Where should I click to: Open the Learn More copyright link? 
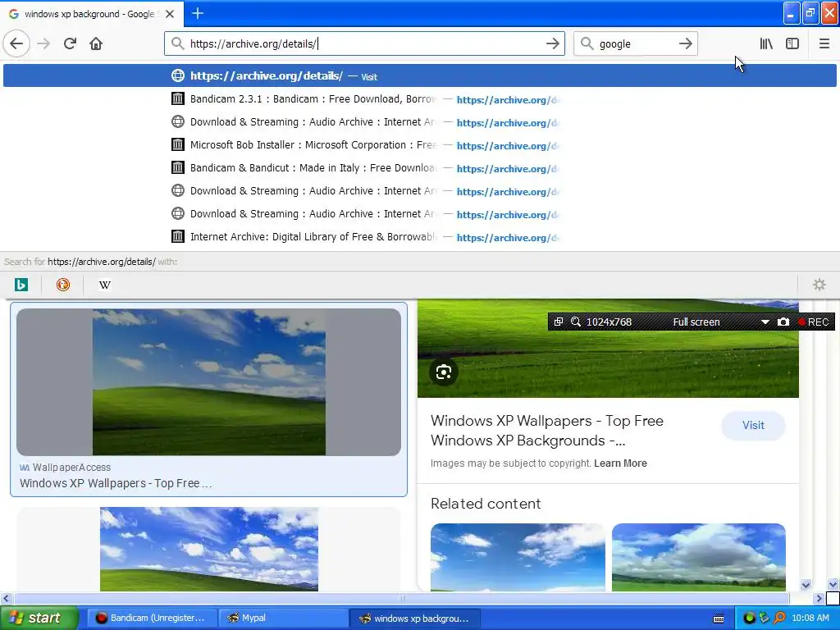620,463
